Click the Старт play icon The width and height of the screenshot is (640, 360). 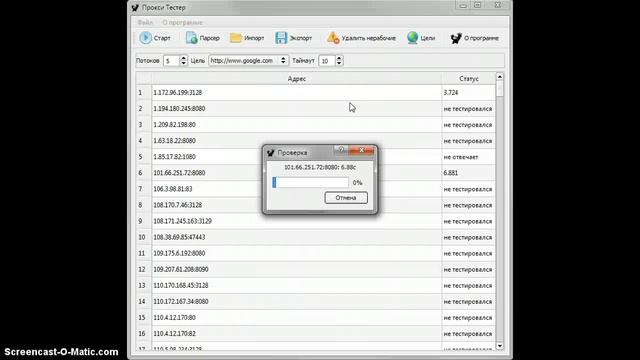[145, 38]
